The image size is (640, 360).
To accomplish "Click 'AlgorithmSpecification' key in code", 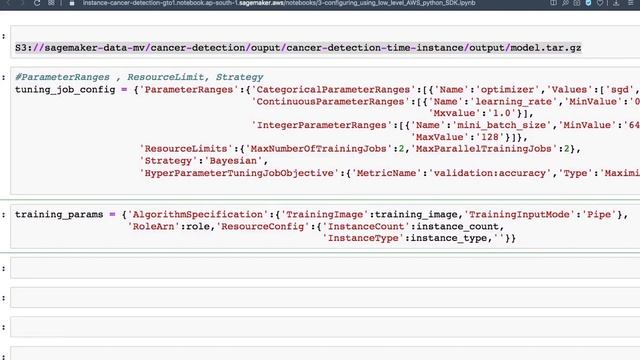I will [198, 214].
